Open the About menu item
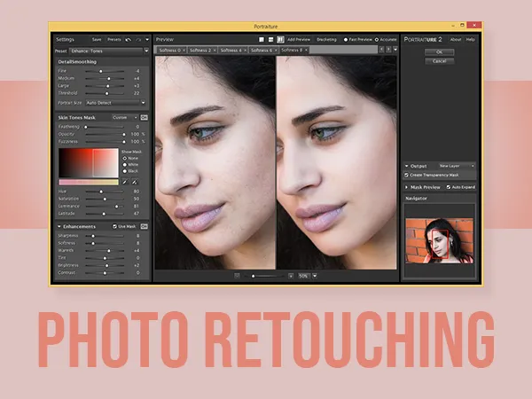The width and height of the screenshot is (532, 399). pos(456,40)
